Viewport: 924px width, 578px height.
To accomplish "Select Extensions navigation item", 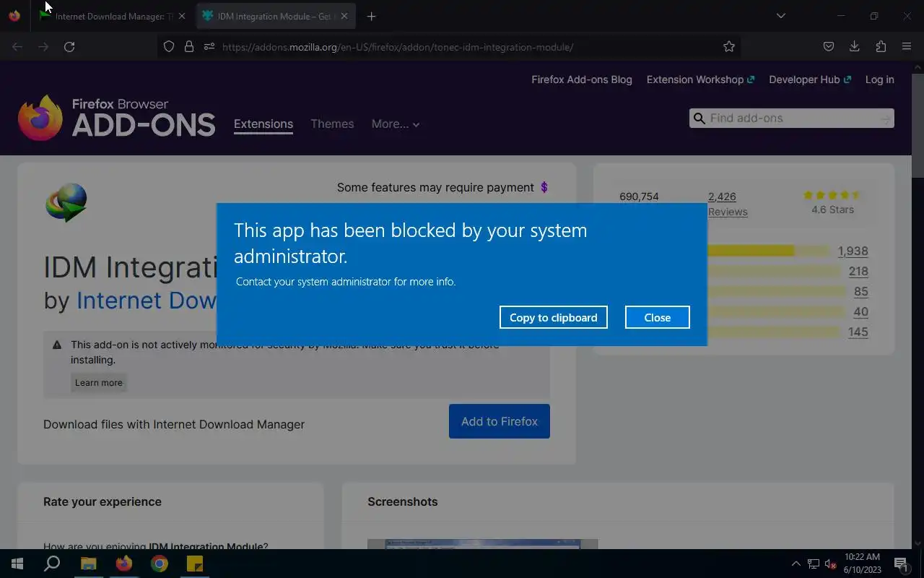I will (x=263, y=124).
